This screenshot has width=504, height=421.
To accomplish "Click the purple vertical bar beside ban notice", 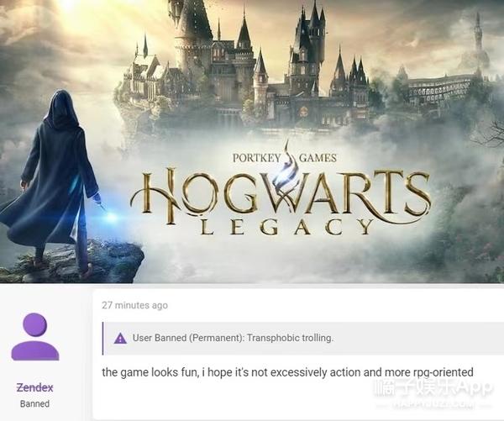I will tap(102, 339).
